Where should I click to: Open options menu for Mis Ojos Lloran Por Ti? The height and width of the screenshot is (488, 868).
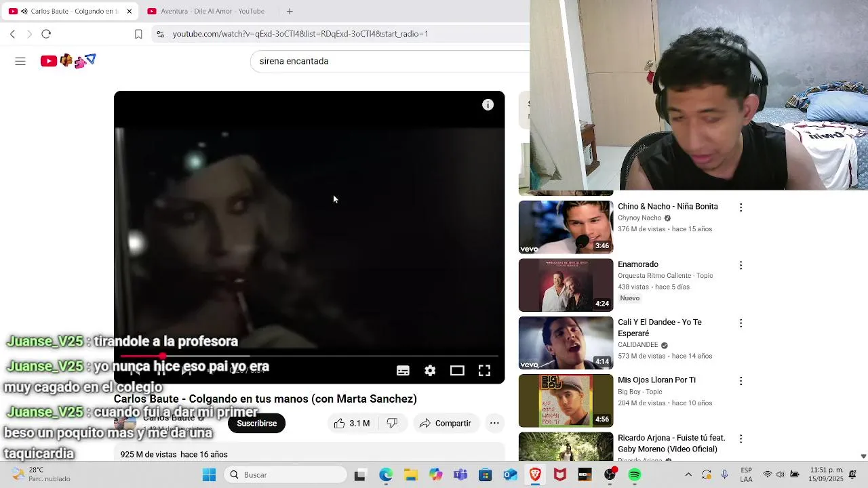(741, 381)
